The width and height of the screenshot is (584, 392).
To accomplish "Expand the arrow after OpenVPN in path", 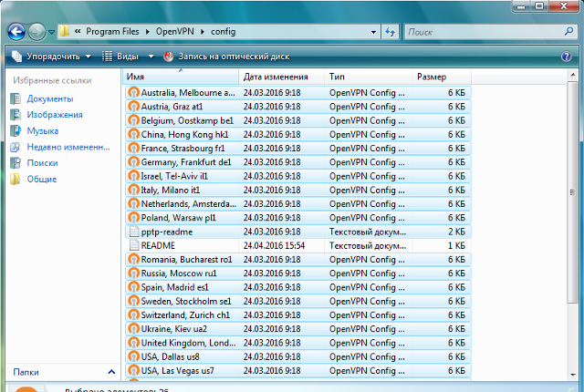I will click(203, 32).
